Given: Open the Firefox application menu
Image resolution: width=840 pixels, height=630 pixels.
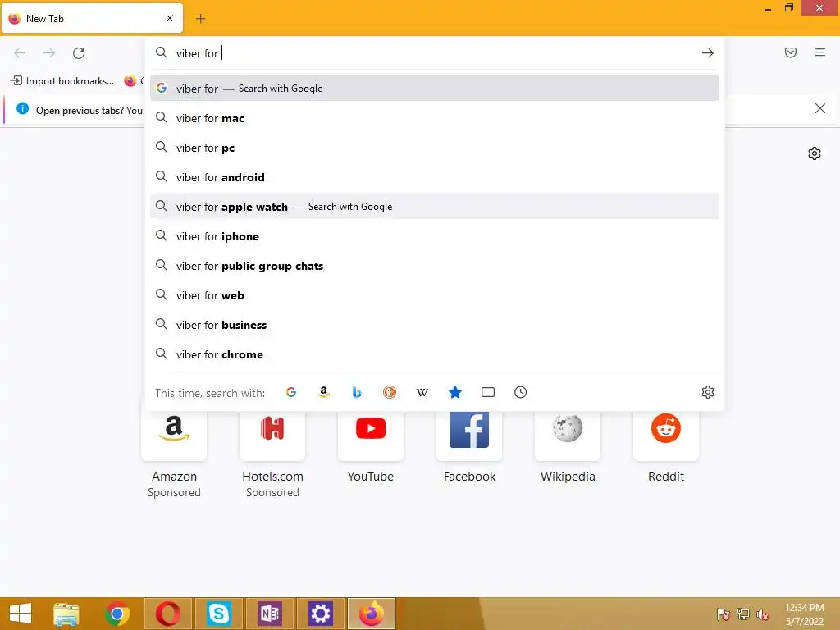Looking at the screenshot, I should pos(820,52).
